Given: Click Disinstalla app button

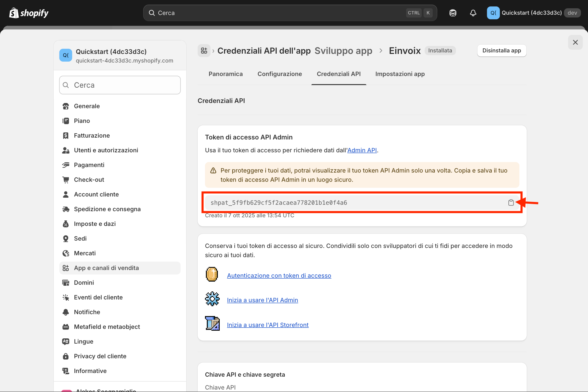Looking at the screenshot, I should 501,51.
